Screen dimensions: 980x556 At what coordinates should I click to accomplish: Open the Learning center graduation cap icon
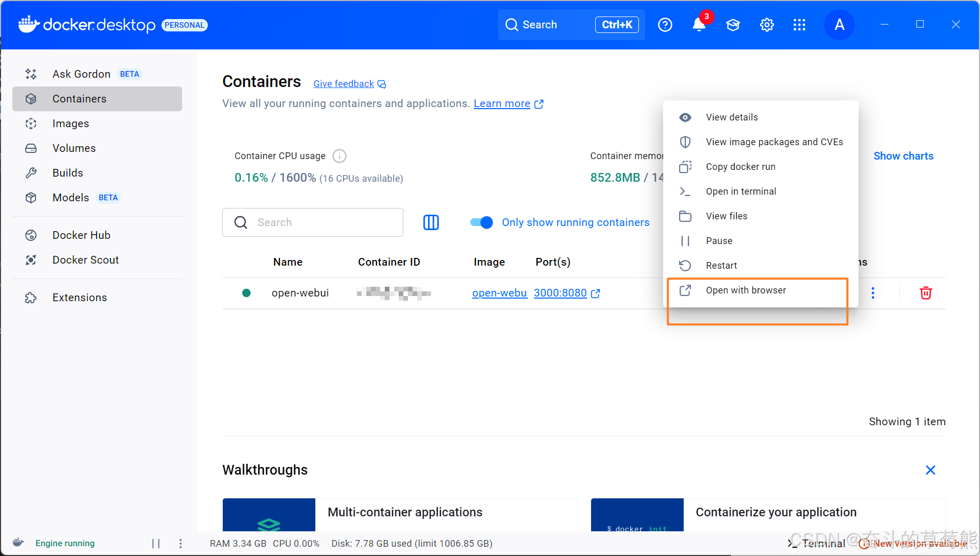[x=733, y=25]
